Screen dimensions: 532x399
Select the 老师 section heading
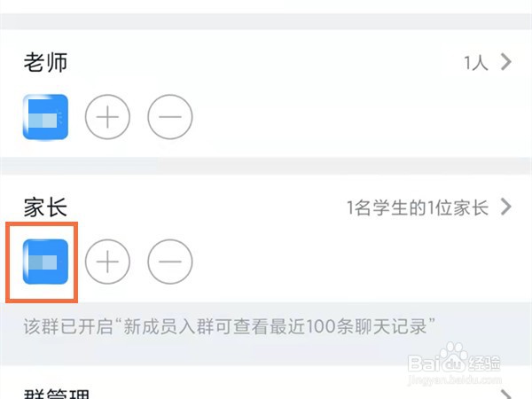tap(45, 62)
